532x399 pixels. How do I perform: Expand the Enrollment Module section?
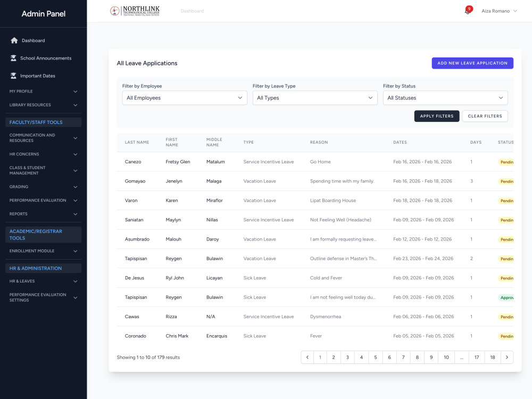point(44,251)
